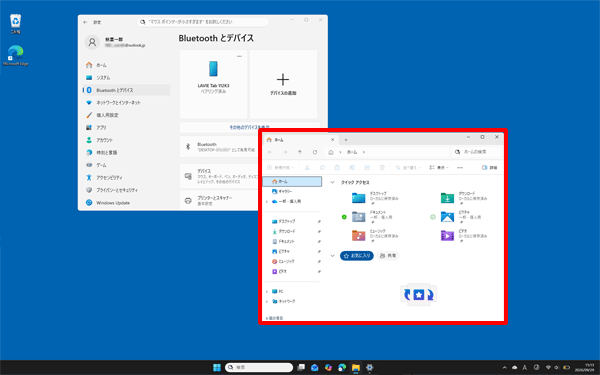Click the LAVIE Tab device's more options (…)
This screenshot has width=600, height=375.
(x=240, y=56)
